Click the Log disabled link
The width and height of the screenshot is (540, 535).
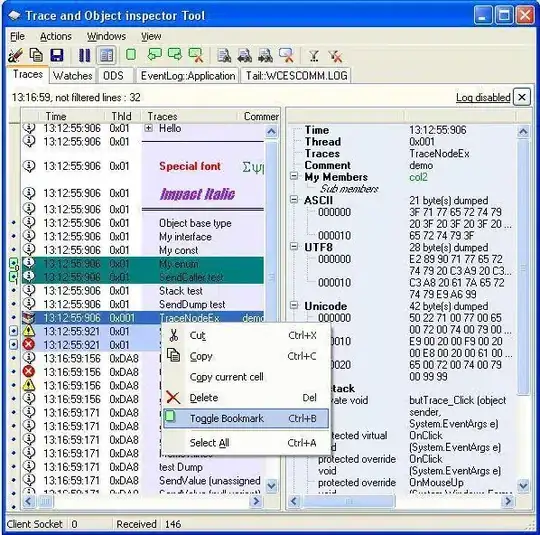pos(483,97)
